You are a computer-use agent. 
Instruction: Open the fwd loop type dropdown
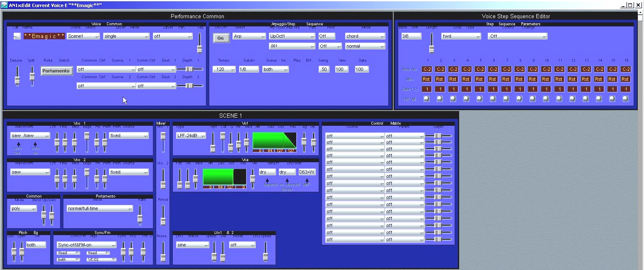click(x=461, y=36)
